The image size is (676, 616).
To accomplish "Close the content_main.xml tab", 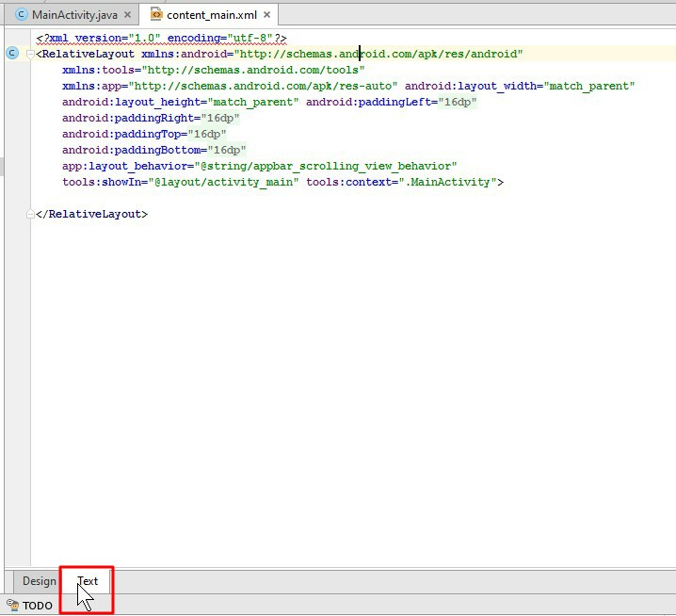I will point(266,15).
